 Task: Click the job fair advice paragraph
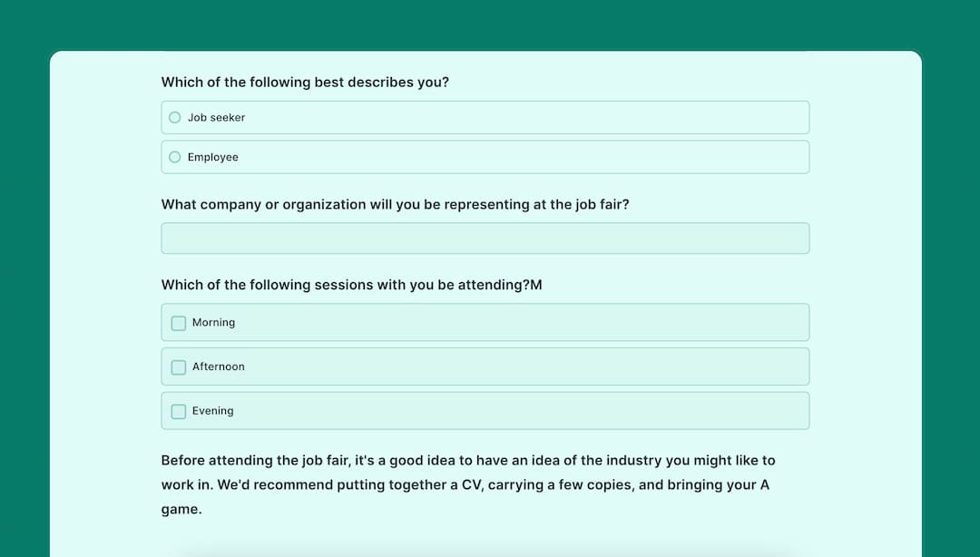pyautogui.click(x=468, y=484)
